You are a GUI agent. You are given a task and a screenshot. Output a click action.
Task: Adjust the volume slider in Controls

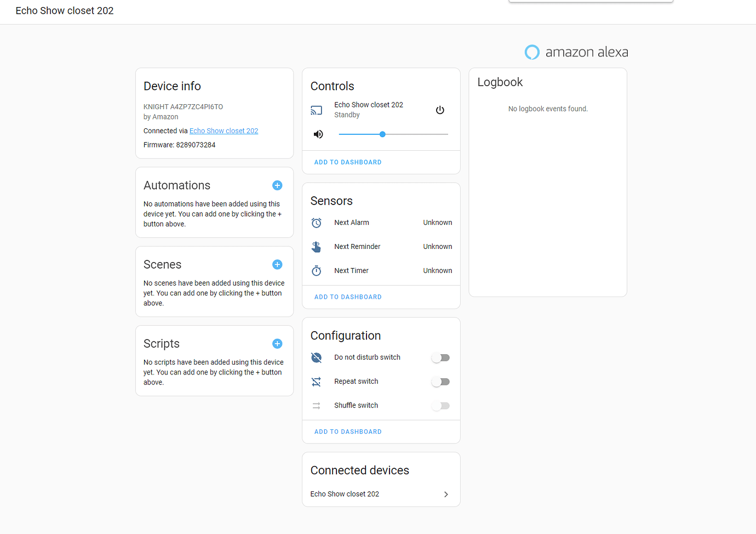(393, 134)
